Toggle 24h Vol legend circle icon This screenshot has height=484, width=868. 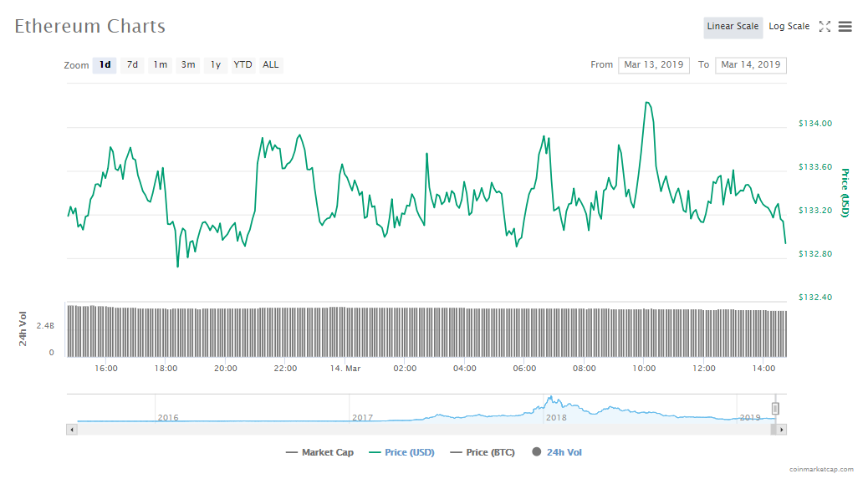(x=535, y=452)
